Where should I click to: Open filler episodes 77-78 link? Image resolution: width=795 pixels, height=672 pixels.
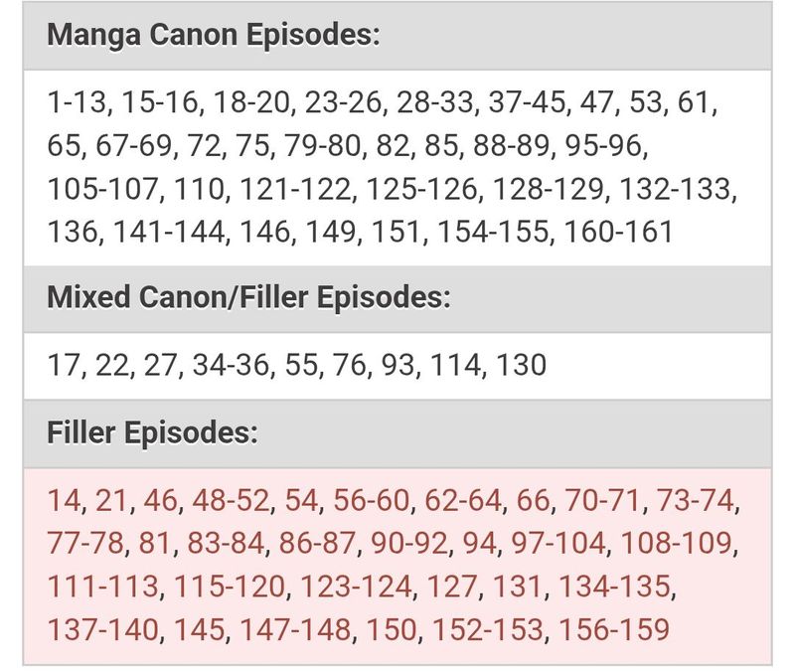click(x=84, y=543)
